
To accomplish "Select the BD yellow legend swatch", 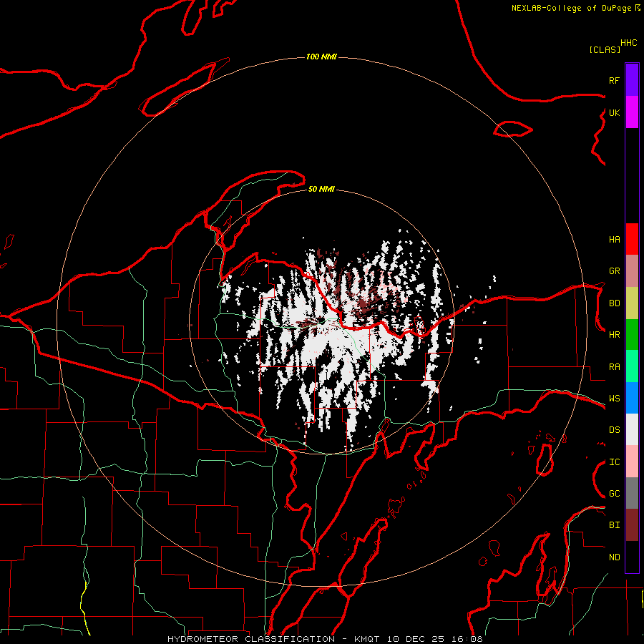I will pos(632,303).
